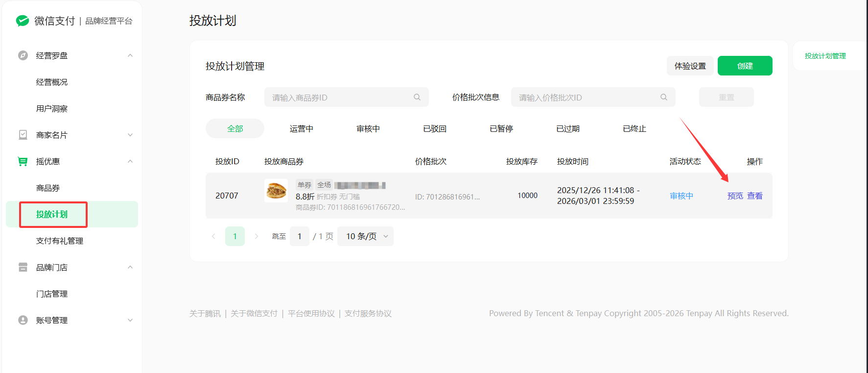Click the 品牌门店 store icon
The width and height of the screenshot is (868, 373).
click(23, 267)
